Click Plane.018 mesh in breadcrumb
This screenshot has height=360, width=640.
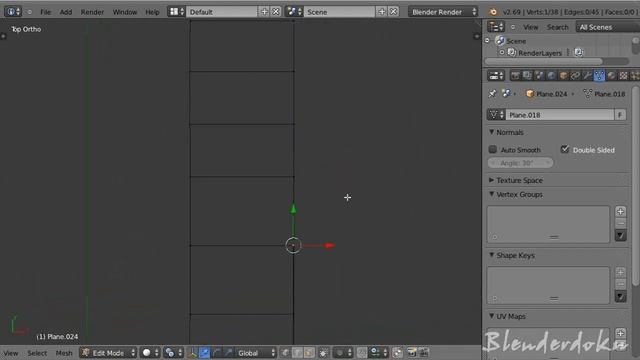click(x=604, y=94)
